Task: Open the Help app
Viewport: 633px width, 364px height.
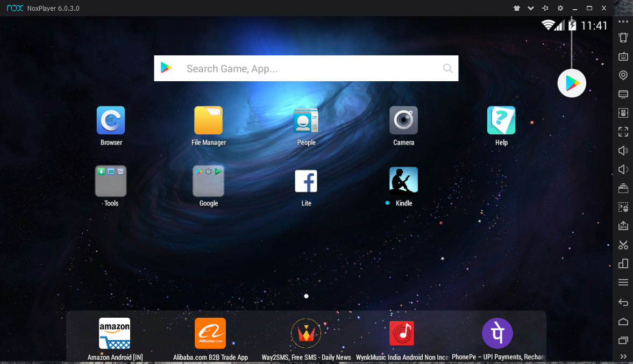Action: (x=501, y=120)
